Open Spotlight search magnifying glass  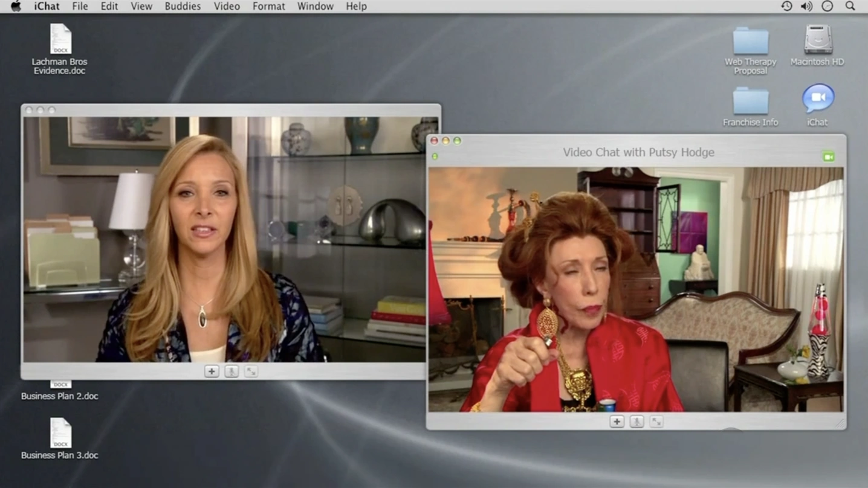pos(850,6)
